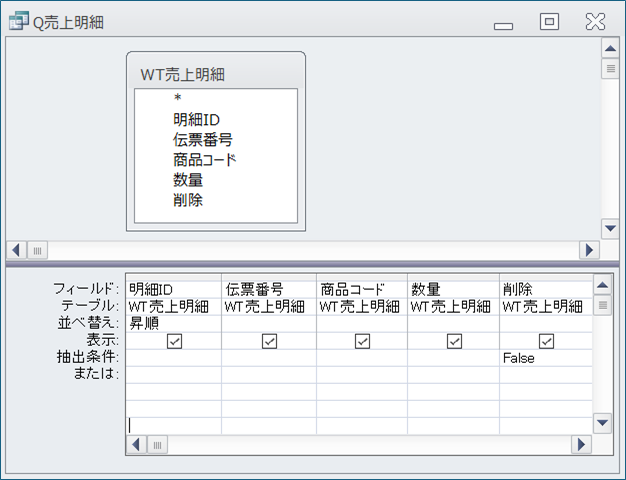
Task: Click the table pane vertical scrollbar thumb
Action: pyautogui.click(x=610, y=69)
